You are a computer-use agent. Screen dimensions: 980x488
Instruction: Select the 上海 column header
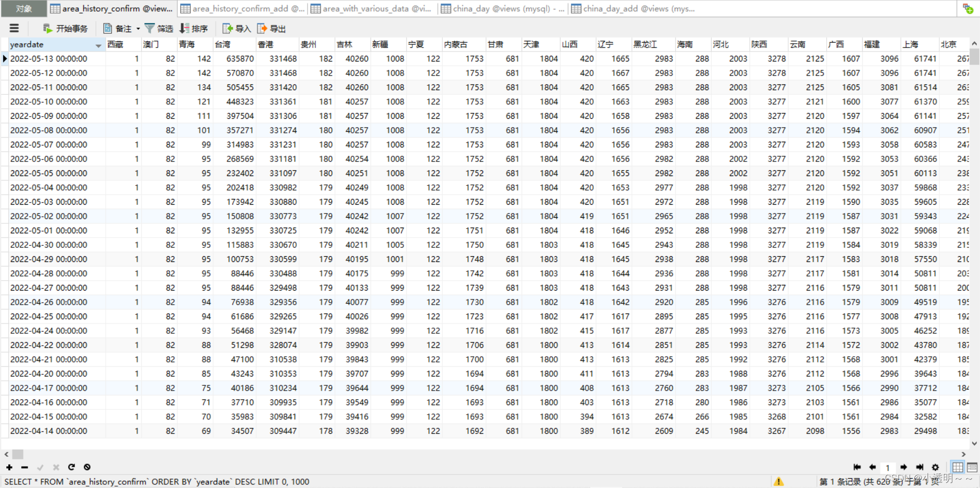(920, 44)
